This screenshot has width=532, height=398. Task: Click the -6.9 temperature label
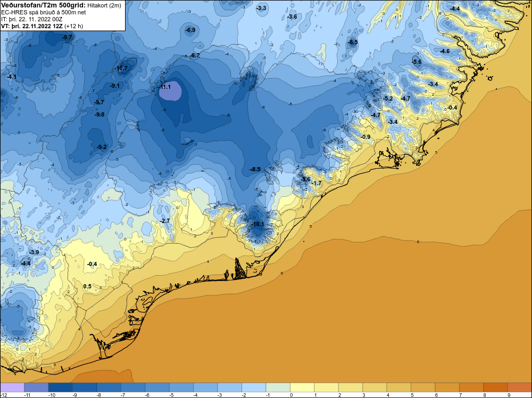(x=190, y=30)
